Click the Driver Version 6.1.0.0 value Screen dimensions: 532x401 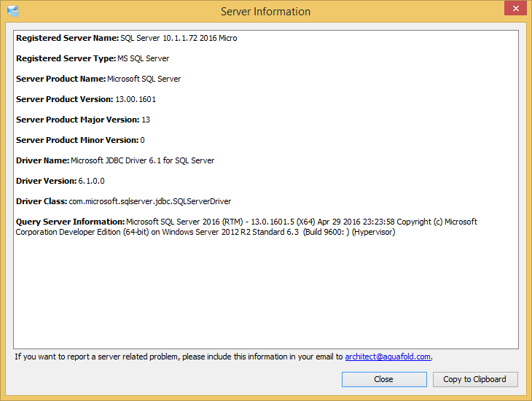(x=91, y=181)
